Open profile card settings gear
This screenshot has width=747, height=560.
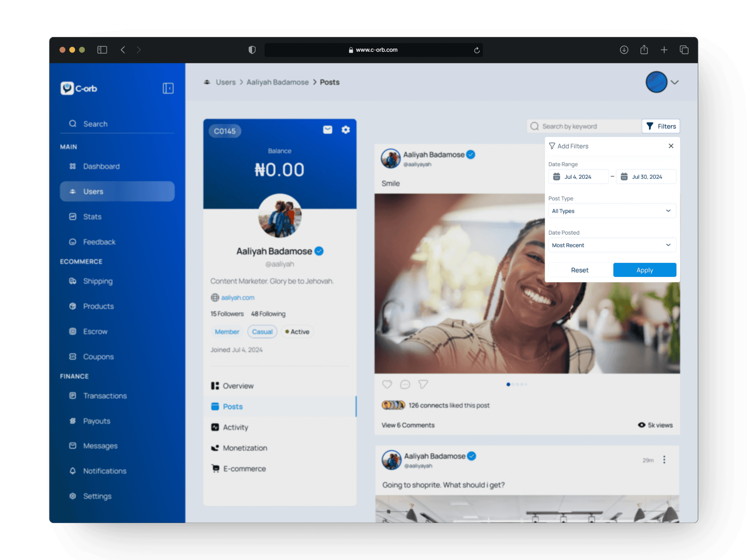pyautogui.click(x=345, y=130)
